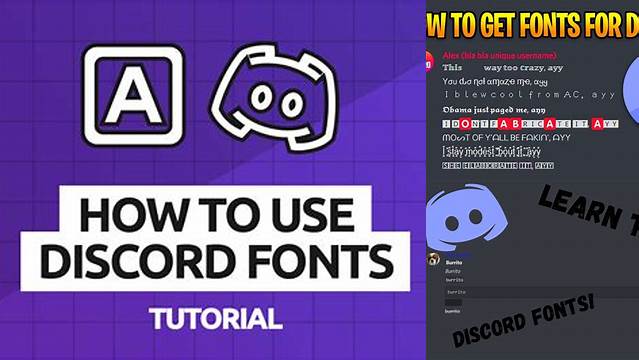
Task: Click the TUTORIAL label at bottom
Action: [x=216, y=319]
